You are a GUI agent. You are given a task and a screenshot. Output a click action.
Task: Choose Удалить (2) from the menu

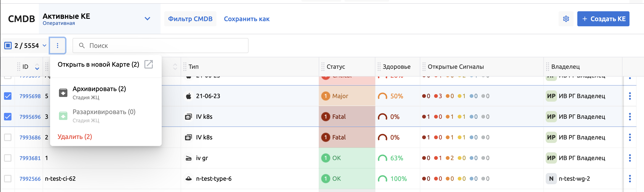75,137
